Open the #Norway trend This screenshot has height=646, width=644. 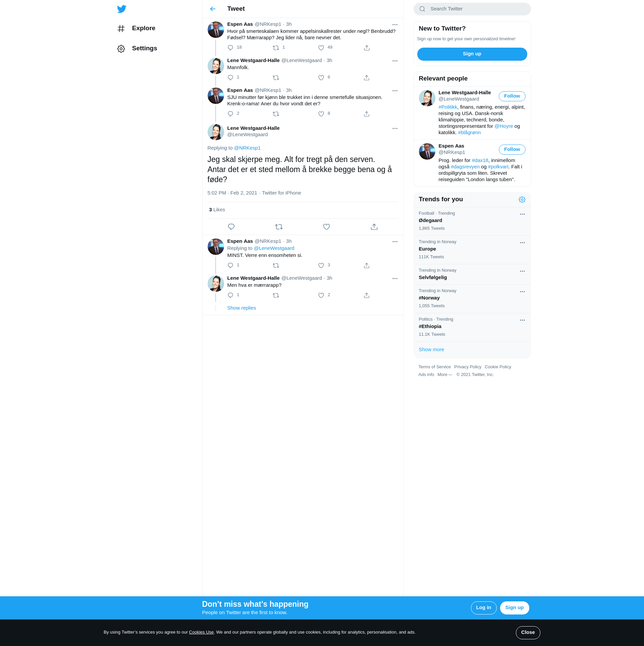pos(472,299)
